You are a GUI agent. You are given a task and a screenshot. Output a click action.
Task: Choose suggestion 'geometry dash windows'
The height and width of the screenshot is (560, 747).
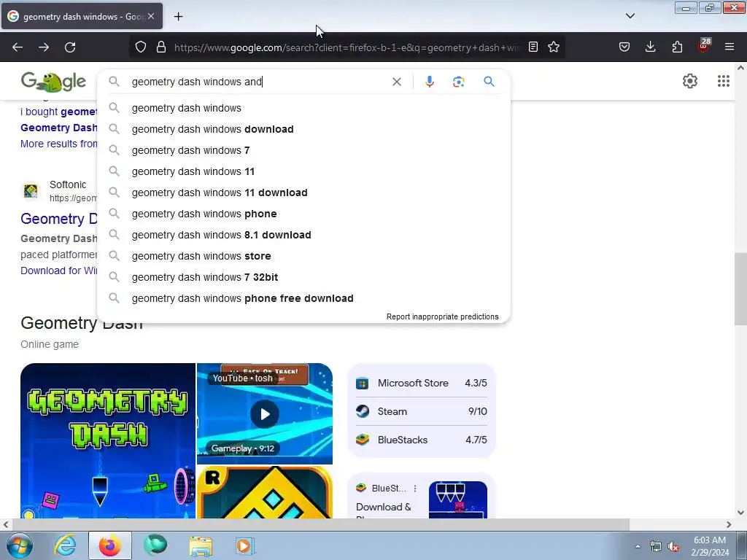303,108
